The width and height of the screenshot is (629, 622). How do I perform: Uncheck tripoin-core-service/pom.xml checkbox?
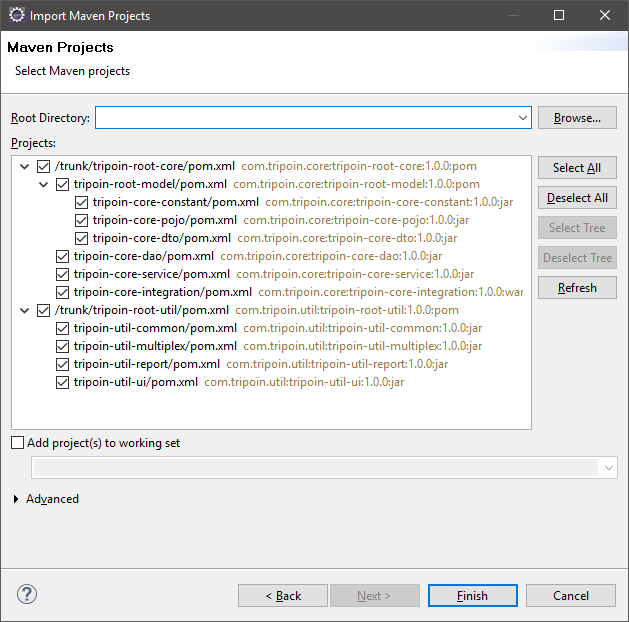62,274
